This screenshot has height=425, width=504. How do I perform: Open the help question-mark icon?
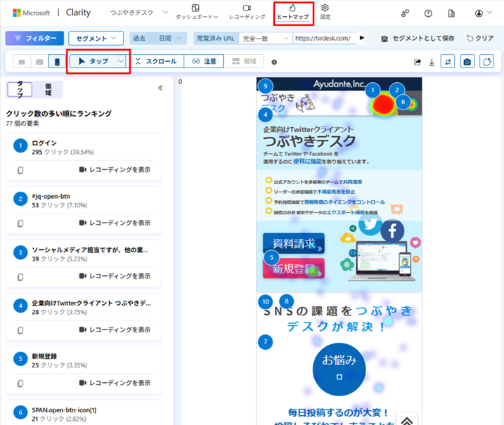[428, 13]
